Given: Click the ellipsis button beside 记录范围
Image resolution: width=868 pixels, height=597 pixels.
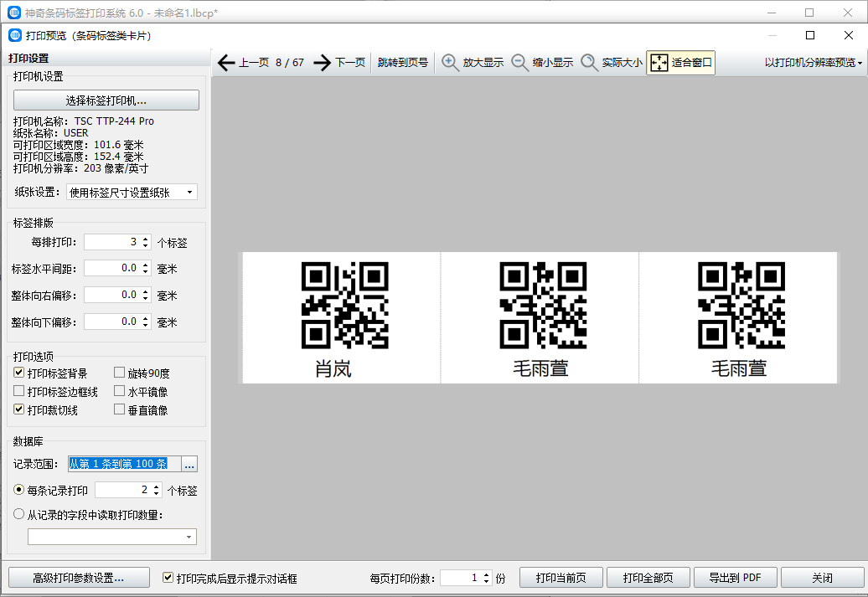Looking at the screenshot, I should [189, 464].
